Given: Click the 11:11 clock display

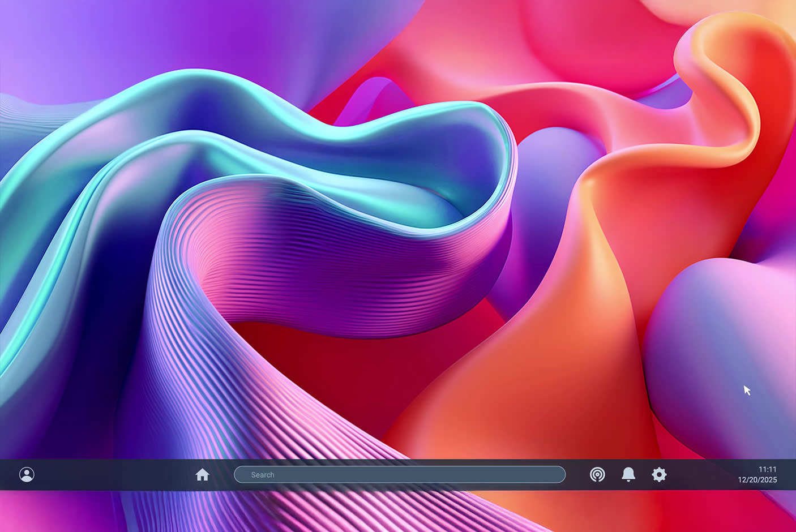Looking at the screenshot, I should (x=767, y=469).
